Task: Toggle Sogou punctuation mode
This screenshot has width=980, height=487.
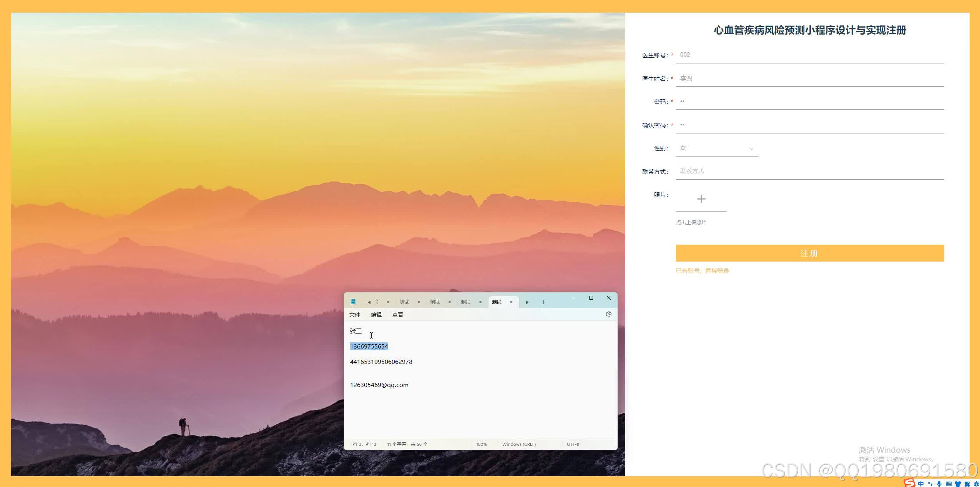Action: [930, 484]
